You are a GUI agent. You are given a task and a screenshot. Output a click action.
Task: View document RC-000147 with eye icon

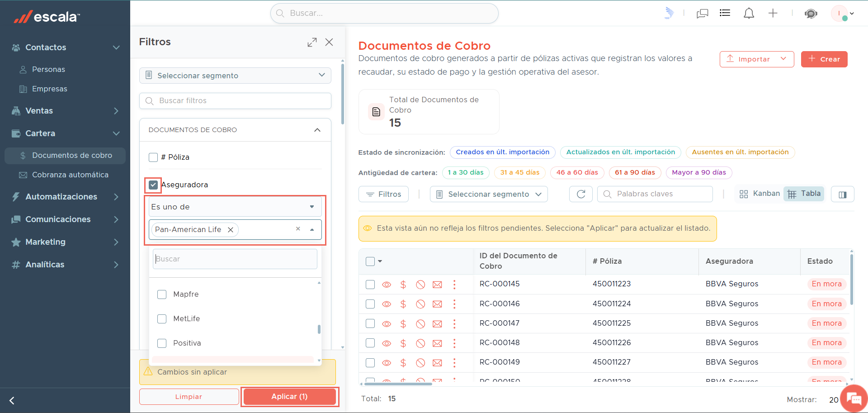pos(386,324)
